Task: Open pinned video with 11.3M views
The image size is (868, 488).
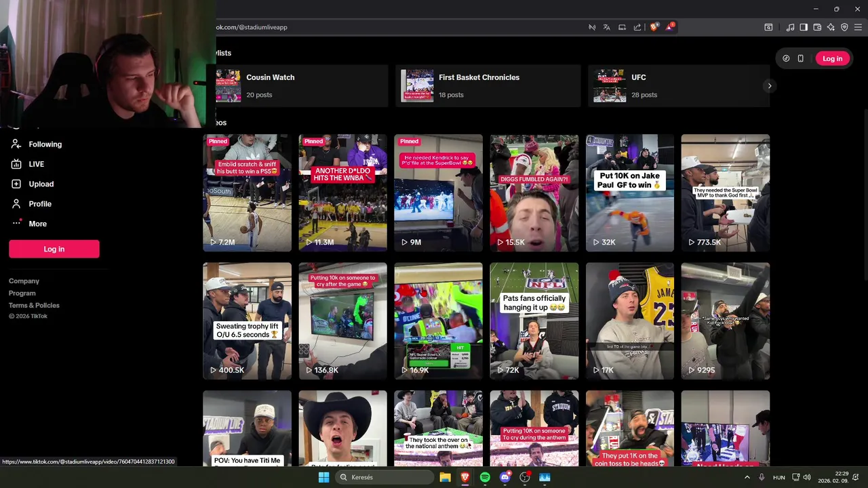Action: (342, 193)
